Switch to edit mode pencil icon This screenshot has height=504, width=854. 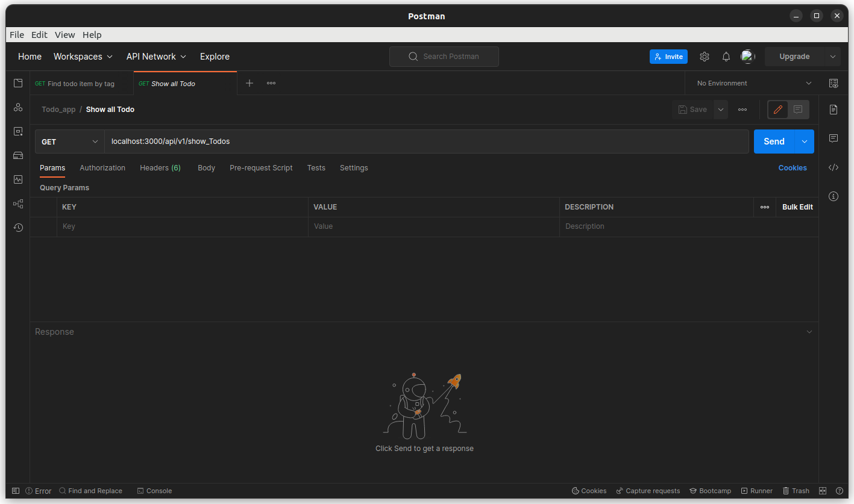coord(778,110)
